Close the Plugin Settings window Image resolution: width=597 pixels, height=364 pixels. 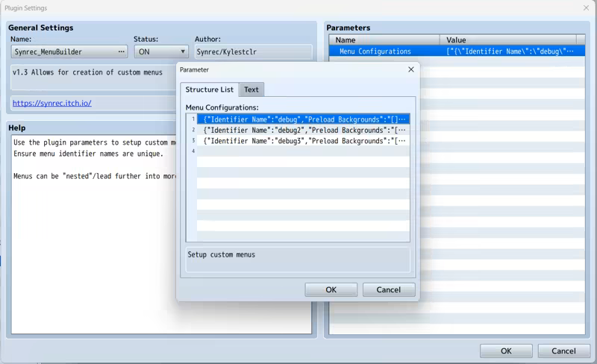click(x=586, y=8)
